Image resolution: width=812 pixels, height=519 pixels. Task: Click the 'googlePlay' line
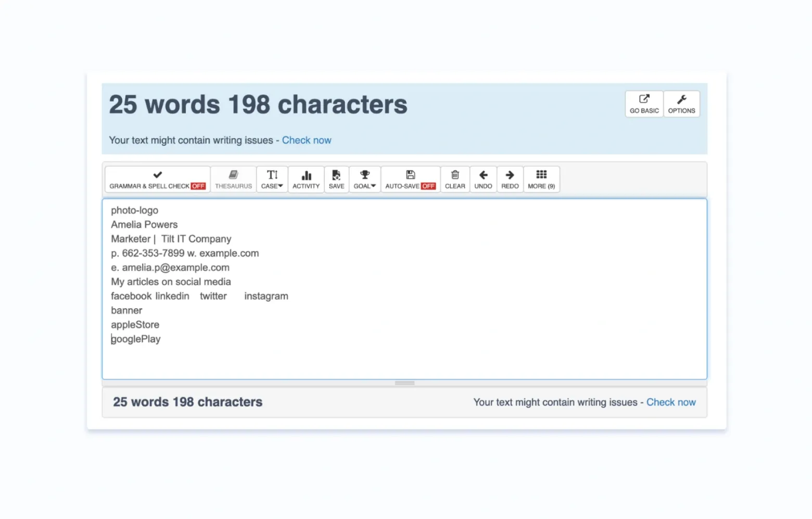[136, 339]
